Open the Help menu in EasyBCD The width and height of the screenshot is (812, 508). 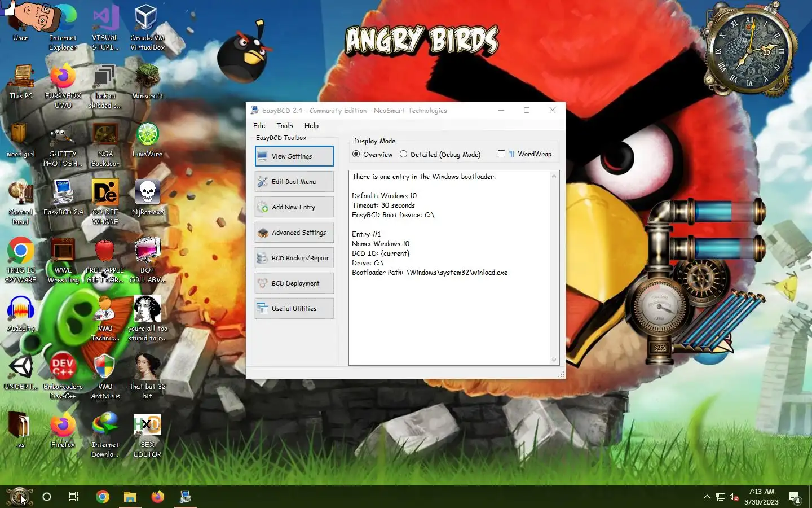pyautogui.click(x=311, y=126)
